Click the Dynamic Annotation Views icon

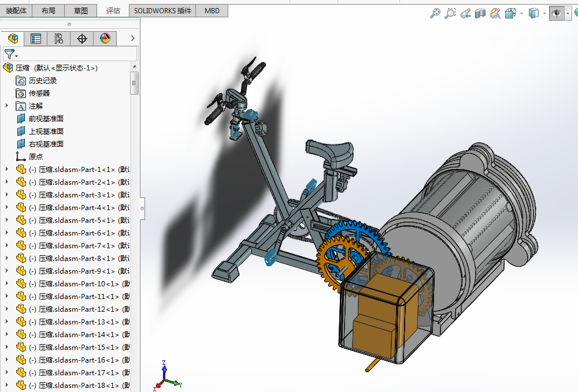coord(495,13)
